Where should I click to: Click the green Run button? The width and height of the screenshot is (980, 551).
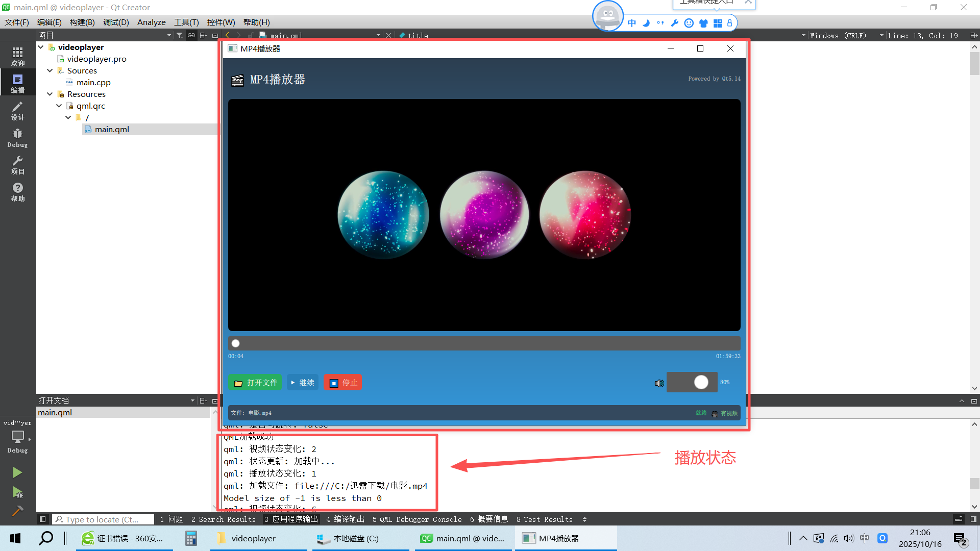17,472
